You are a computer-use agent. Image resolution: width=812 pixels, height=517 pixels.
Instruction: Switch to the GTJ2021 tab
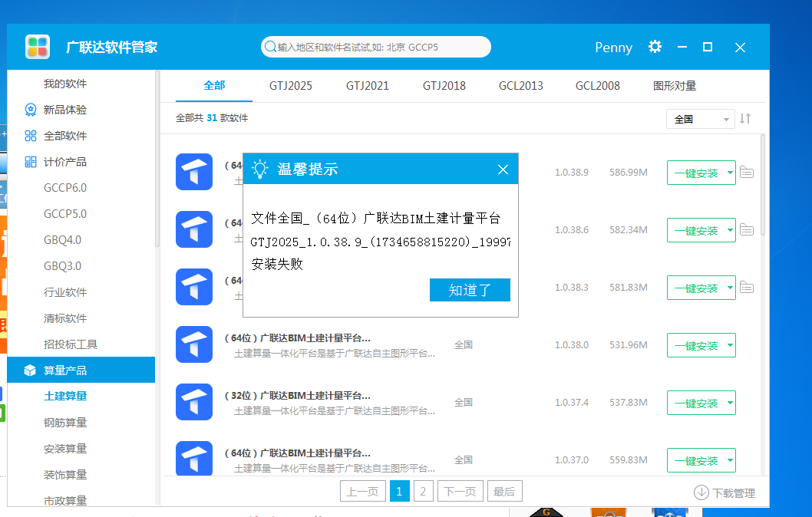(x=367, y=85)
